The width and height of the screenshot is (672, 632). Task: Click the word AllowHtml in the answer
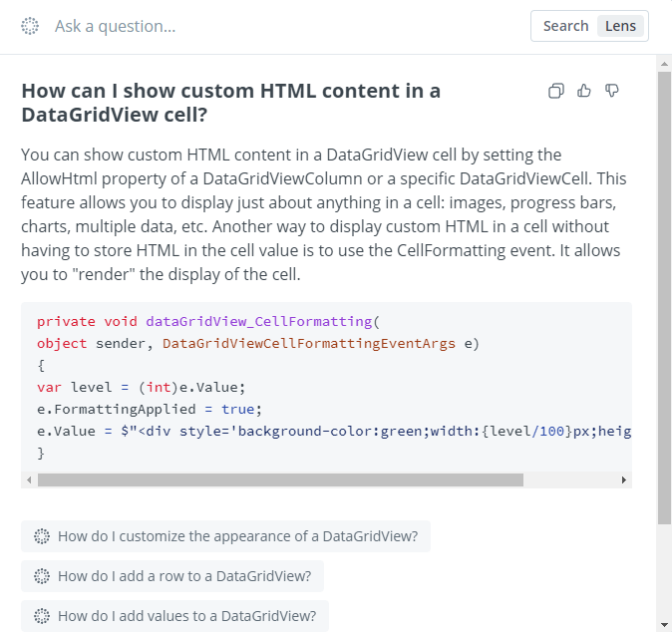coord(59,178)
